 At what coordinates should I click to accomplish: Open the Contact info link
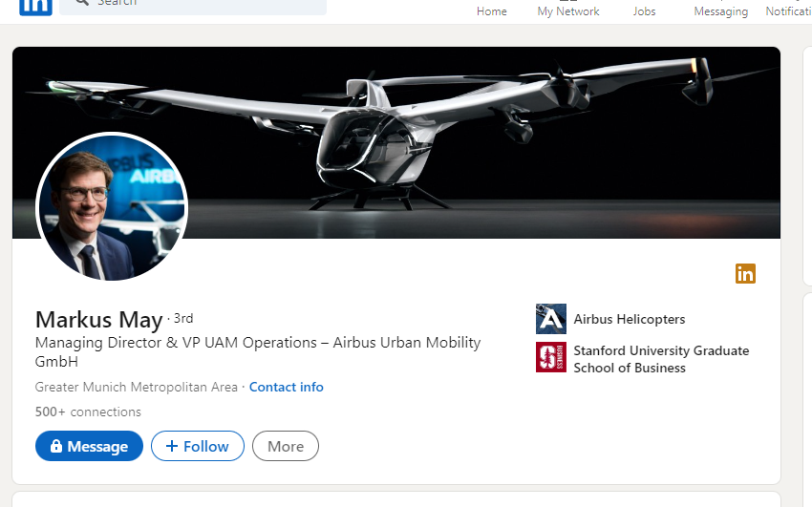tap(287, 387)
